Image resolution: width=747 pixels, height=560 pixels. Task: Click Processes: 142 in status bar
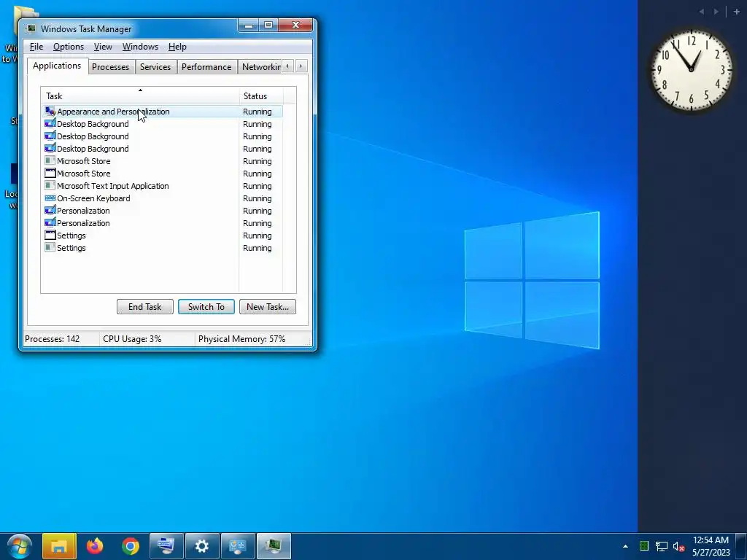pyautogui.click(x=53, y=339)
